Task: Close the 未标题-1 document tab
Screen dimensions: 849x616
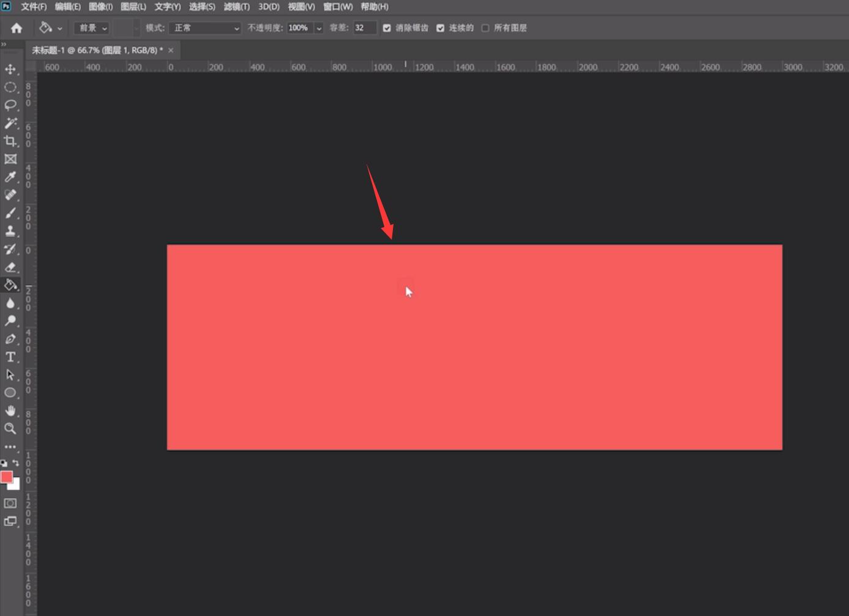Action: pos(171,50)
